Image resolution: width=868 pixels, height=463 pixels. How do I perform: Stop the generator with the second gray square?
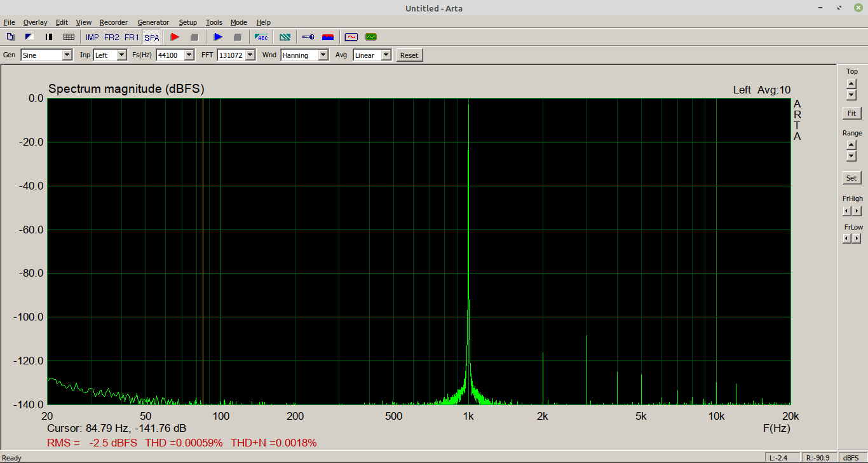[238, 37]
